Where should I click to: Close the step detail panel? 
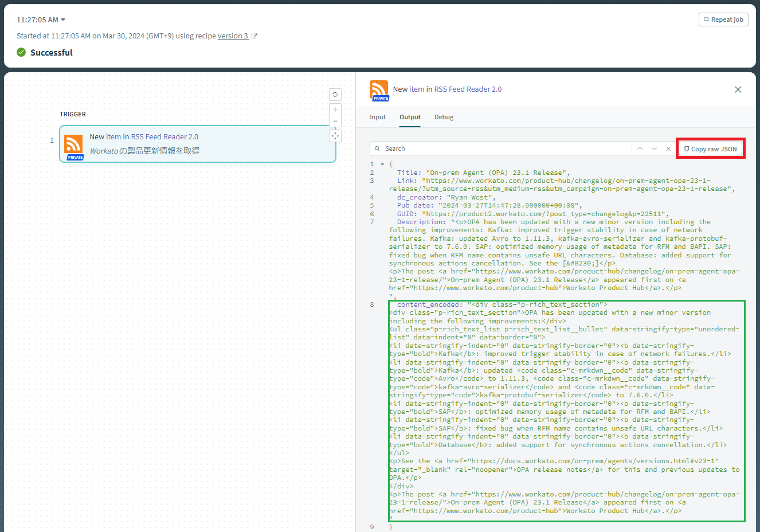(x=738, y=89)
